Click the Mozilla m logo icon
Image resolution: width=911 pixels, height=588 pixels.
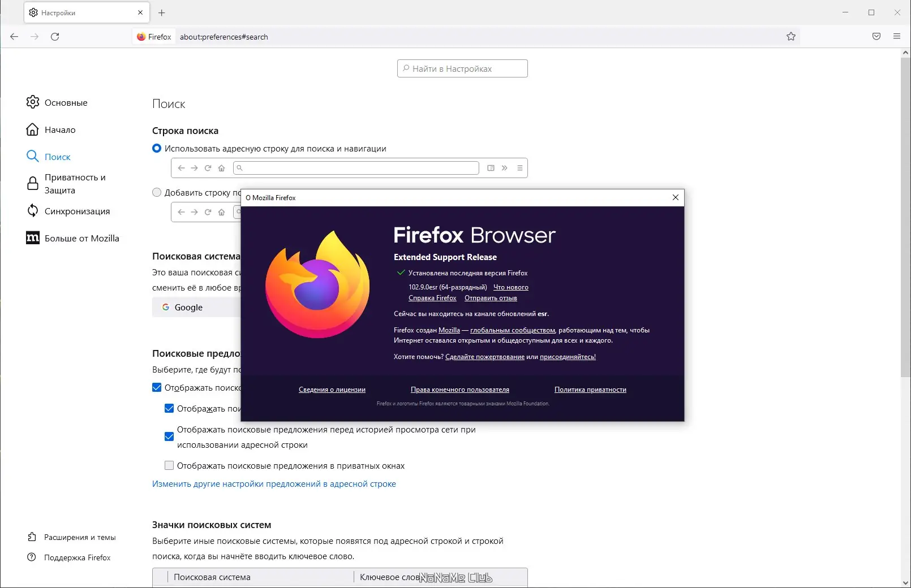tap(33, 238)
